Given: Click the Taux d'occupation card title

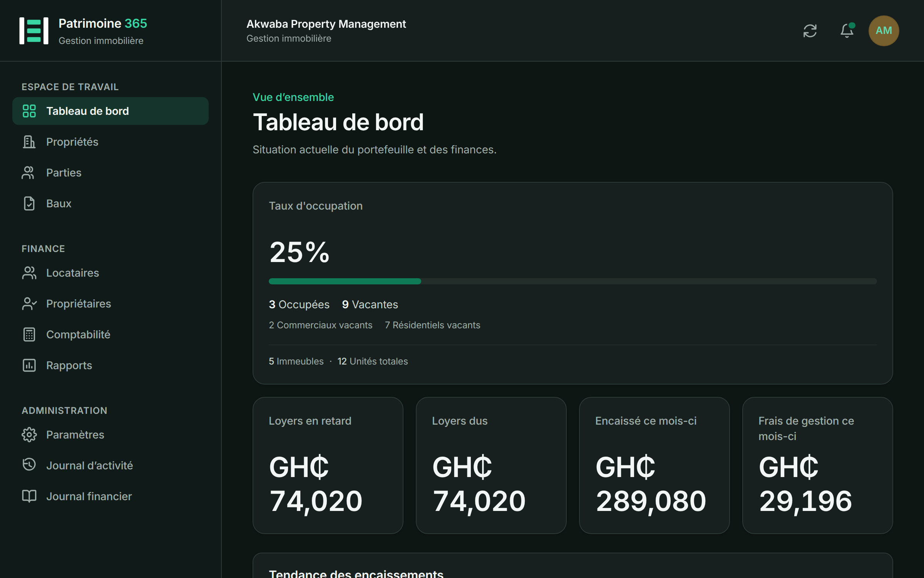Looking at the screenshot, I should click(x=316, y=206).
